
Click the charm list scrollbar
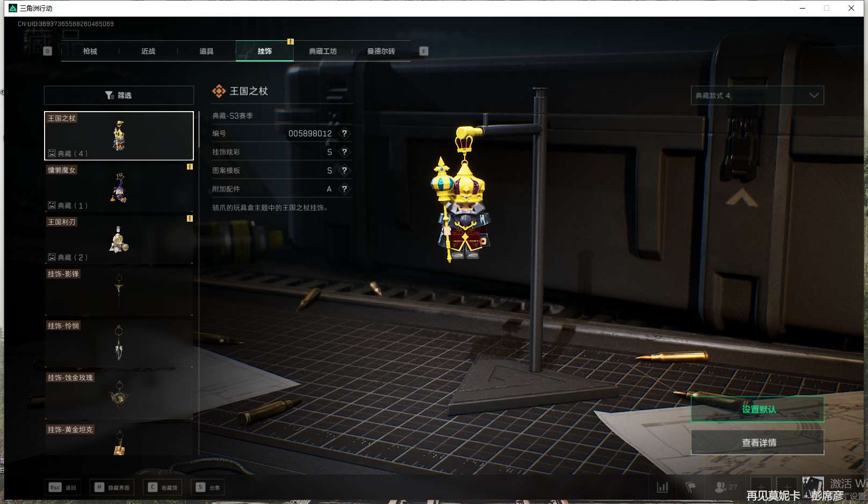199,129
